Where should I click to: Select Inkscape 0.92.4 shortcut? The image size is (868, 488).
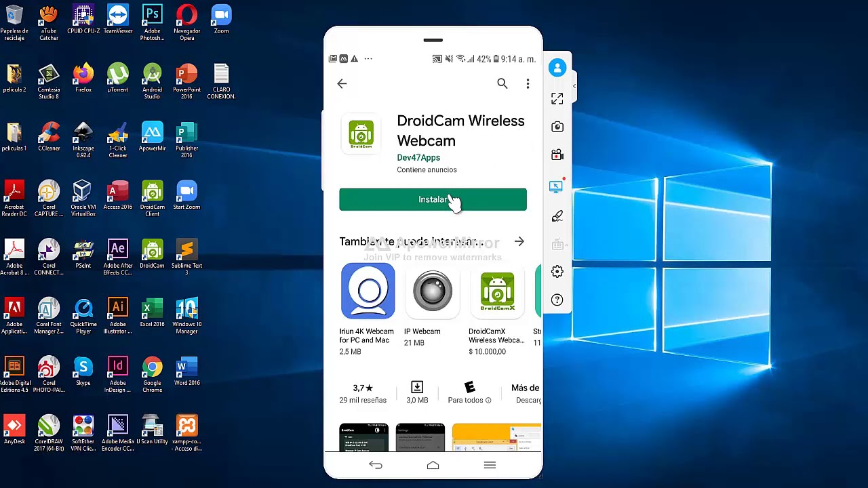tap(83, 140)
